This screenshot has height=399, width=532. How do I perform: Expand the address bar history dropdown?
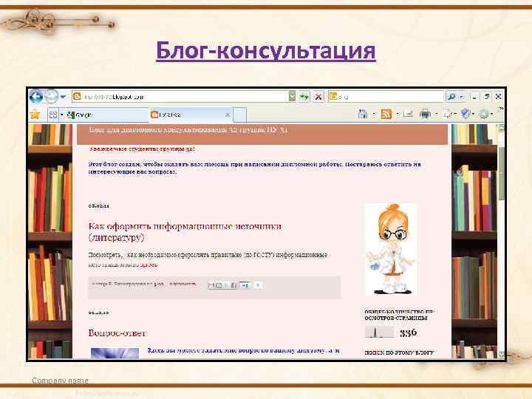(x=292, y=97)
